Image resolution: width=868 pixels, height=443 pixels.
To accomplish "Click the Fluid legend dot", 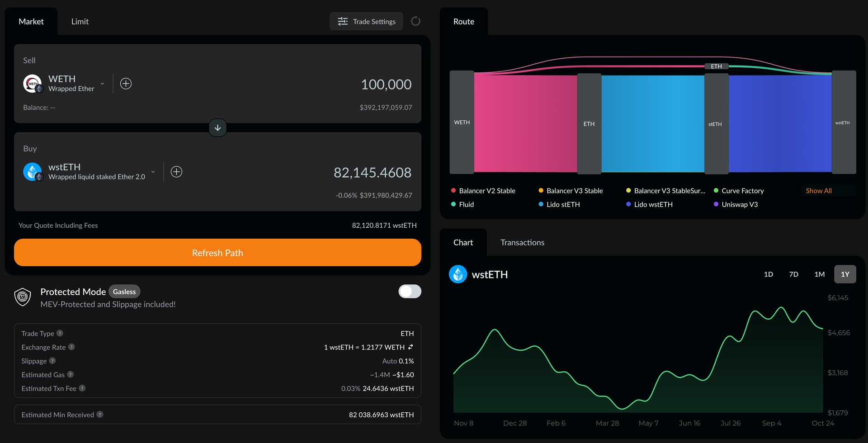I will click(x=453, y=204).
